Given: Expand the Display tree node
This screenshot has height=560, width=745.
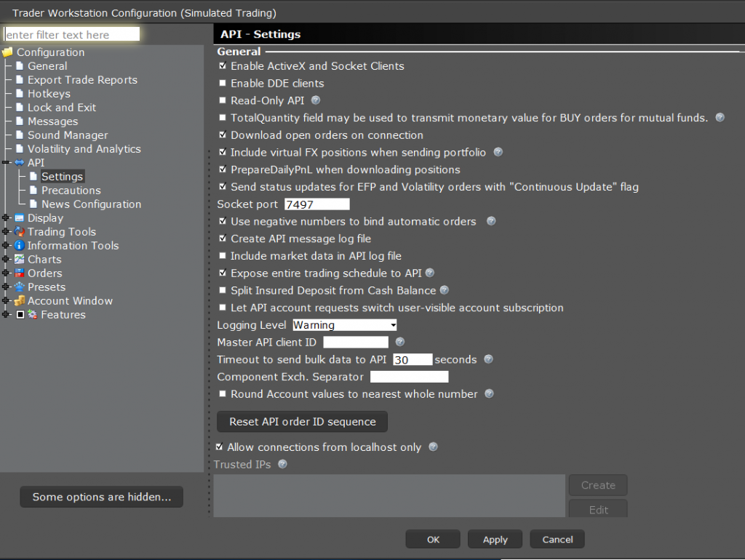Looking at the screenshot, I should [x=6, y=218].
